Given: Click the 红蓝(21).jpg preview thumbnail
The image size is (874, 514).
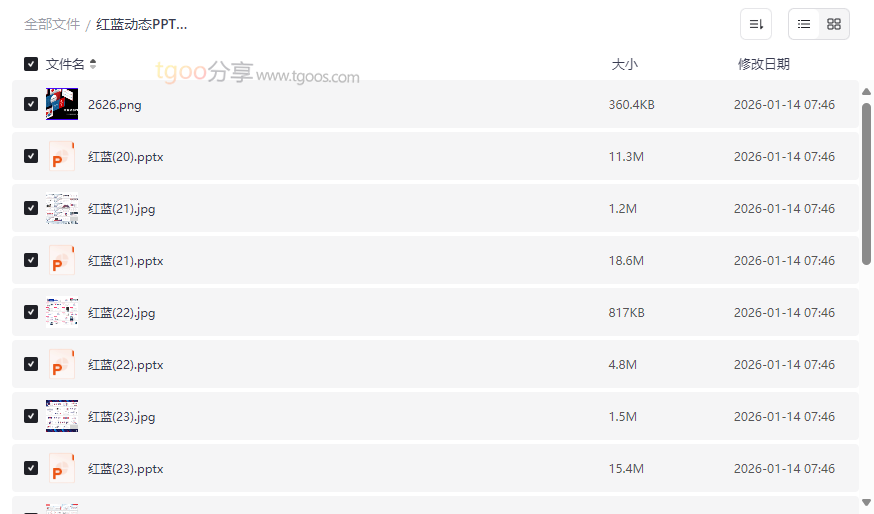Looking at the screenshot, I should coord(62,209).
